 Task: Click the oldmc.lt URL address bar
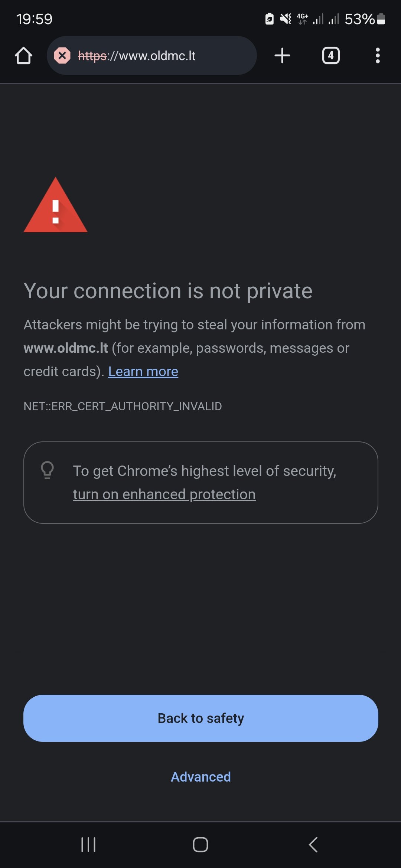[x=152, y=56]
